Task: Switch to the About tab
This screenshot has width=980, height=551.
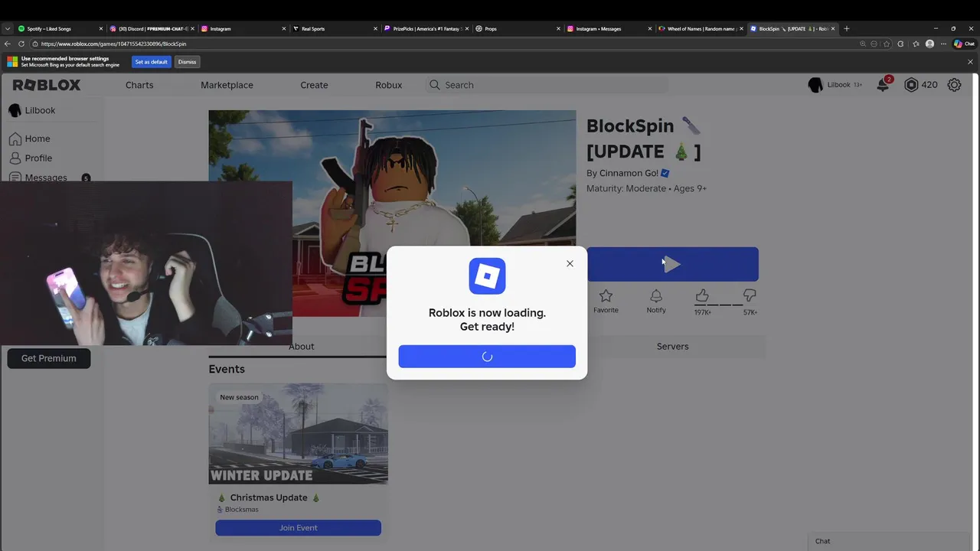Action: coord(301,347)
